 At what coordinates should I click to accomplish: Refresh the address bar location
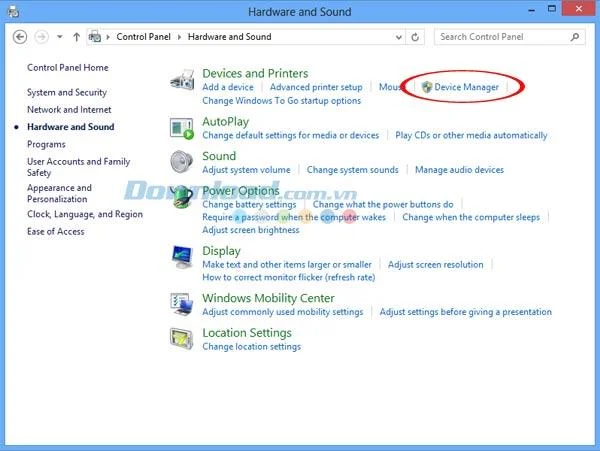[415, 37]
